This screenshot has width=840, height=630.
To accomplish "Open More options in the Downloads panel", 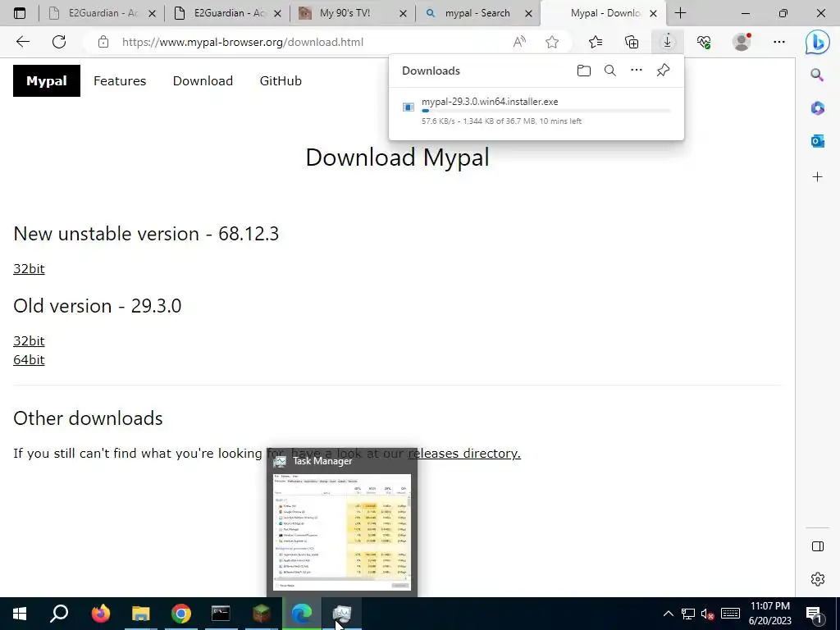I will [636, 71].
